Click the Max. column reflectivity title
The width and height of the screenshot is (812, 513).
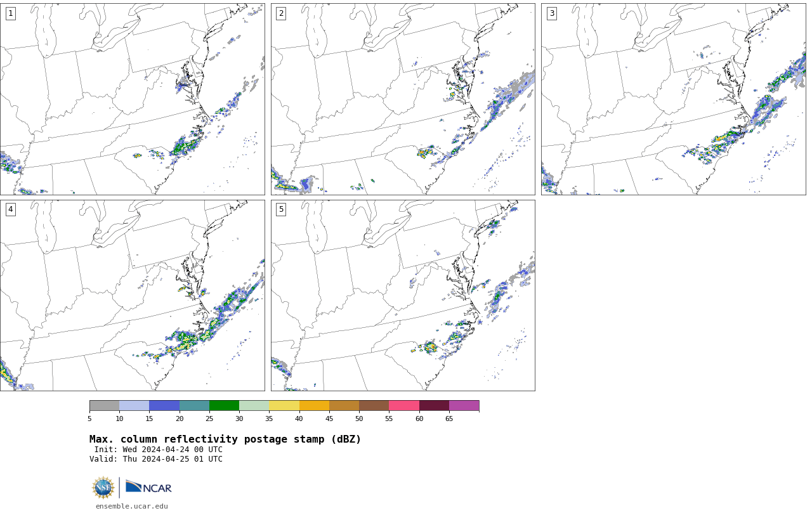225,439
